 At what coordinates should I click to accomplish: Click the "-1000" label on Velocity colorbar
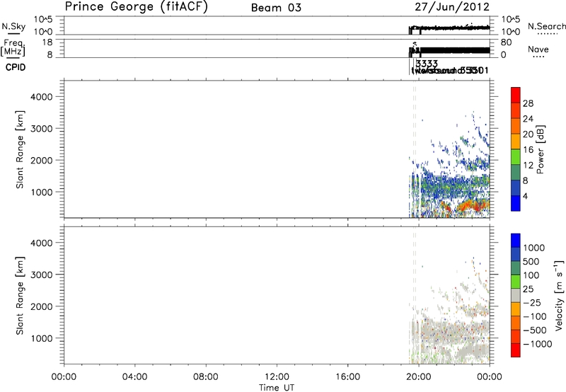[x=538, y=344]
